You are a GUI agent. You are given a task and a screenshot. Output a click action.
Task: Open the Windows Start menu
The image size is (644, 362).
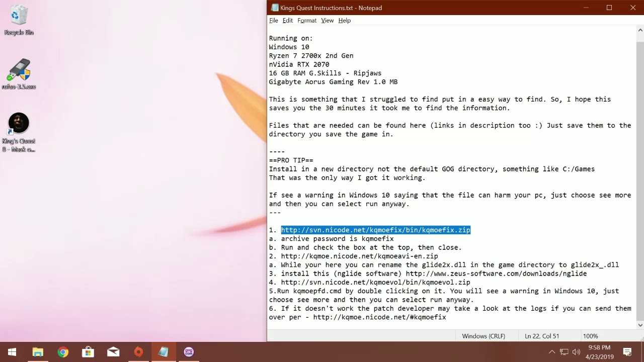click(12, 352)
